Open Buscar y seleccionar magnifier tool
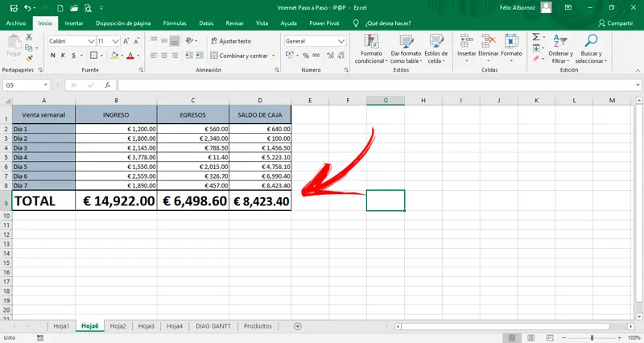The width and height of the screenshot is (644, 343). (x=591, y=41)
